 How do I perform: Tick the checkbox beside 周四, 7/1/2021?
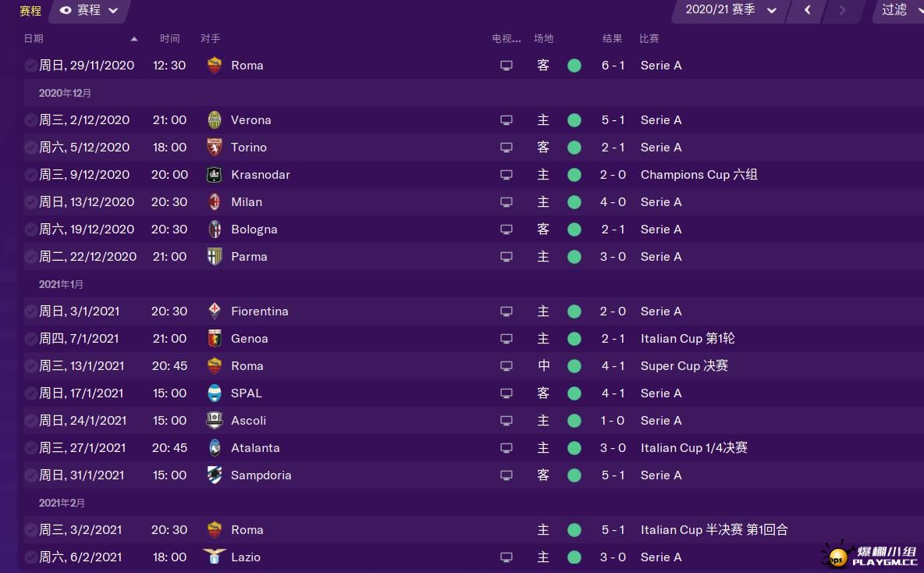pos(30,339)
